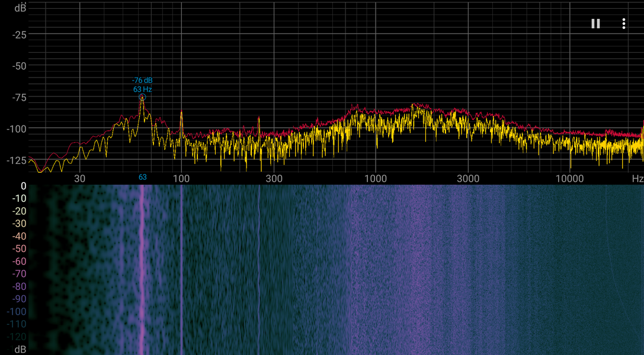Image resolution: width=644 pixels, height=355 pixels.
Task: Click the '1000' frequency axis label
Action: click(x=376, y=179)
